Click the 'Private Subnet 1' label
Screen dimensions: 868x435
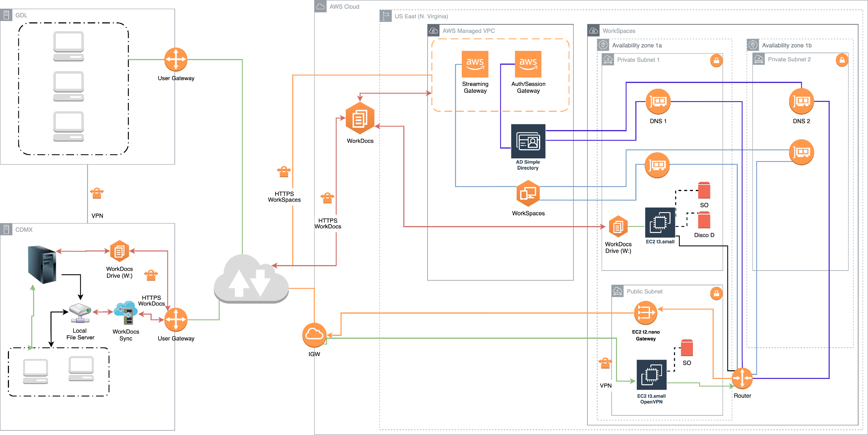(638, 60)
